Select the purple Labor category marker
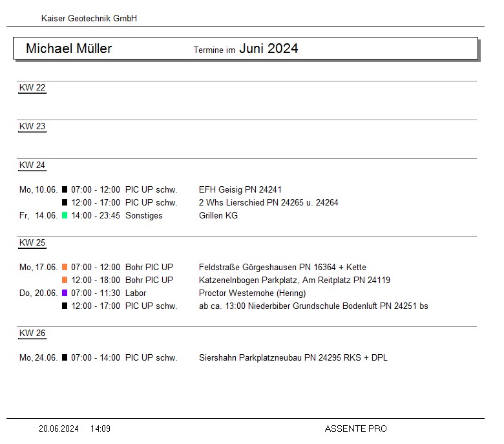 point(65,293)
